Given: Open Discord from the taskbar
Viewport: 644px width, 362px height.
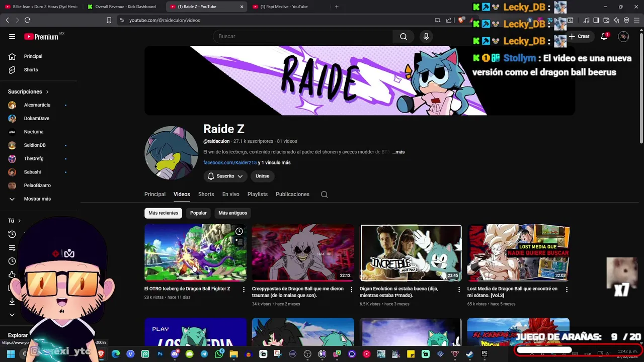Looking at the screenshot, I should (x=175, y=354).
